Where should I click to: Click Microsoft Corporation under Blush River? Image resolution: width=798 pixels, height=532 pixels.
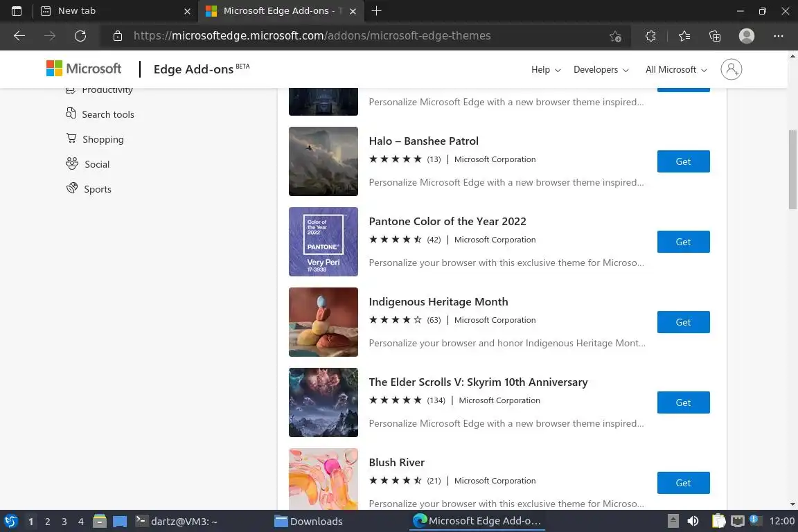(495, 481)
